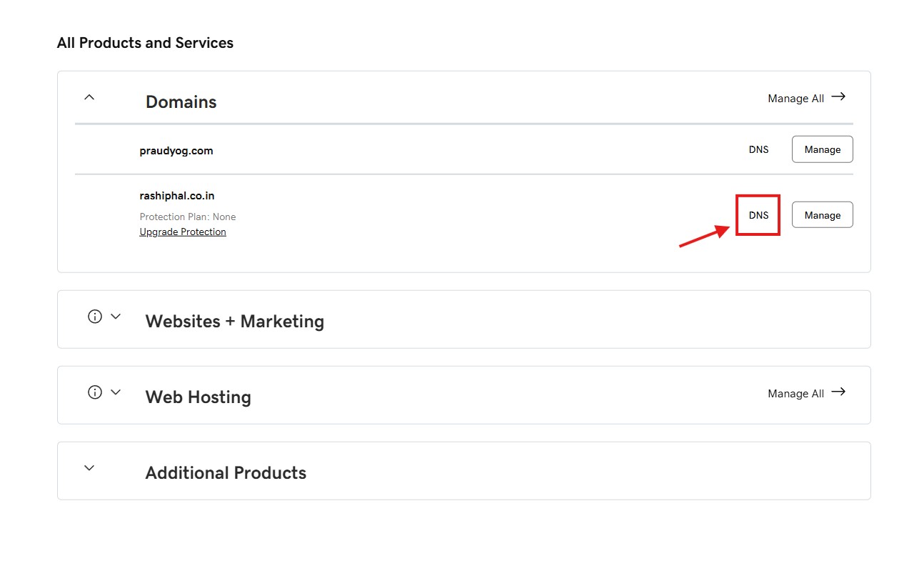Select the praudyog.com domain name
This screenshot has width=924, height=571.
176,151
